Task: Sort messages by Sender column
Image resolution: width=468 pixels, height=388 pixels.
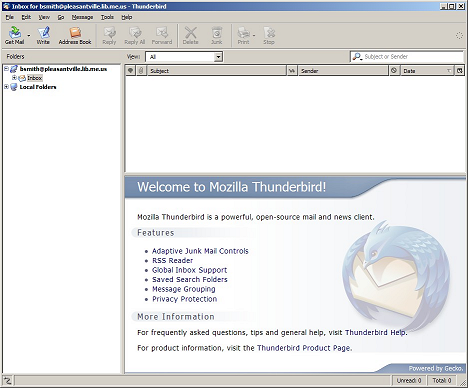Action: pyautogui.click(x=343, y=71)
